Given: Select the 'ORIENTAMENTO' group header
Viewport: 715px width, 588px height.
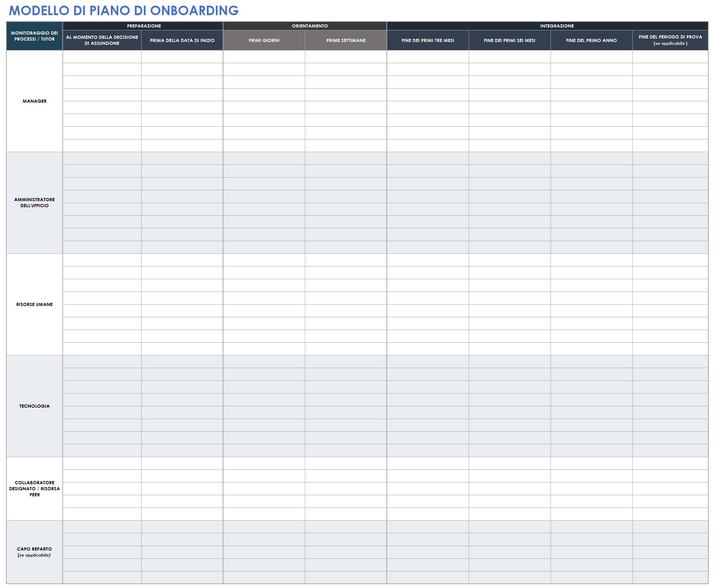Looking at the screenshot, I should 305,26.
